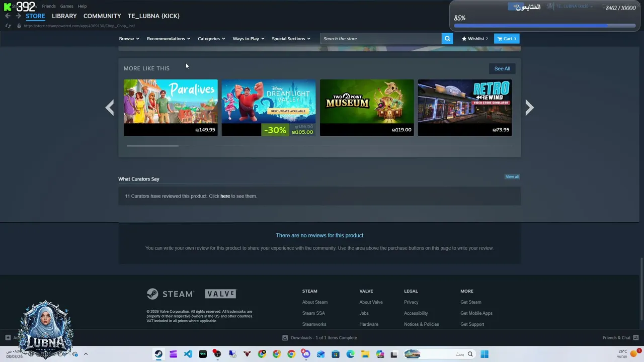Expand the Browse dropdown
644x362 pixels.
point(129,39)
